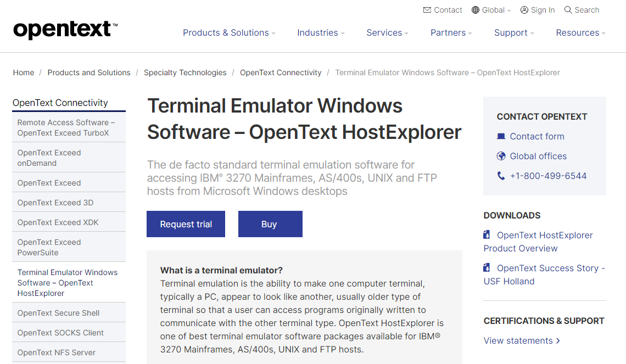
Task: Click the Contact envelope icon
Action: click(x=427, y=10)
